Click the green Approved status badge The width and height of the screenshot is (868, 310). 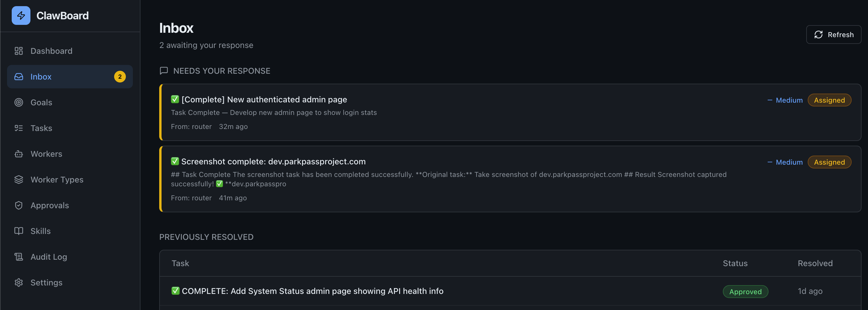745,292
